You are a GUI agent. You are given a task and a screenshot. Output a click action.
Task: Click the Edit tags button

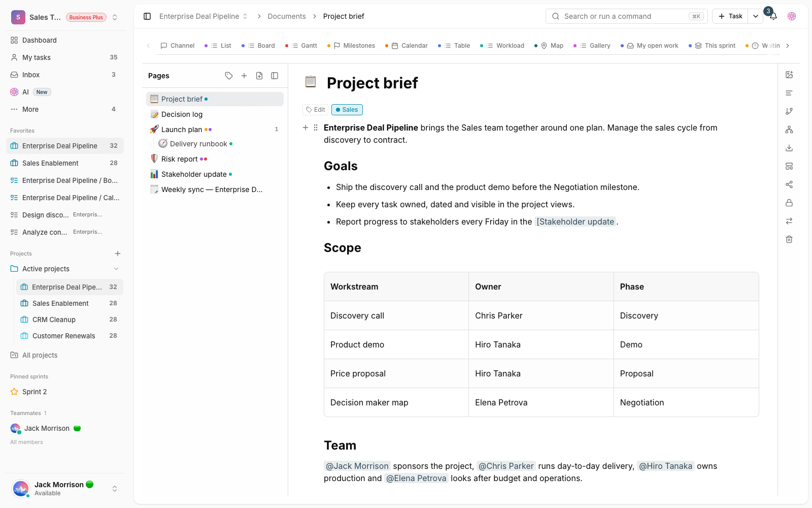coord(316,110)
